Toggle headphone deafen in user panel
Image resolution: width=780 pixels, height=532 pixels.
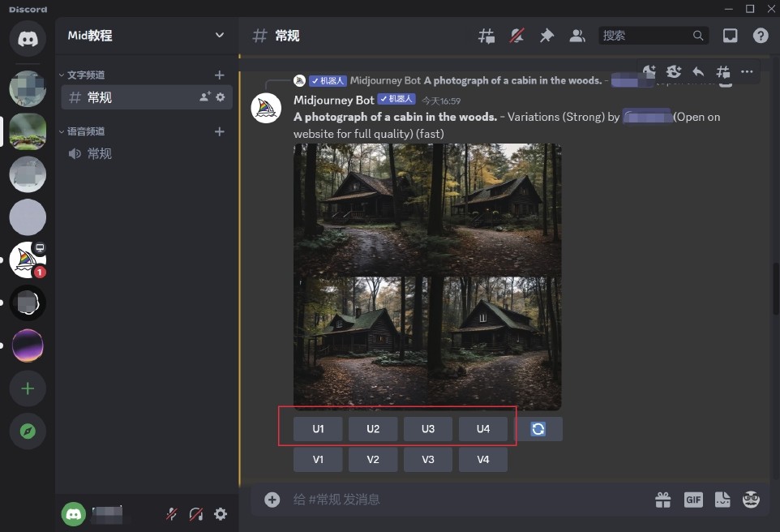coord(196,513)
